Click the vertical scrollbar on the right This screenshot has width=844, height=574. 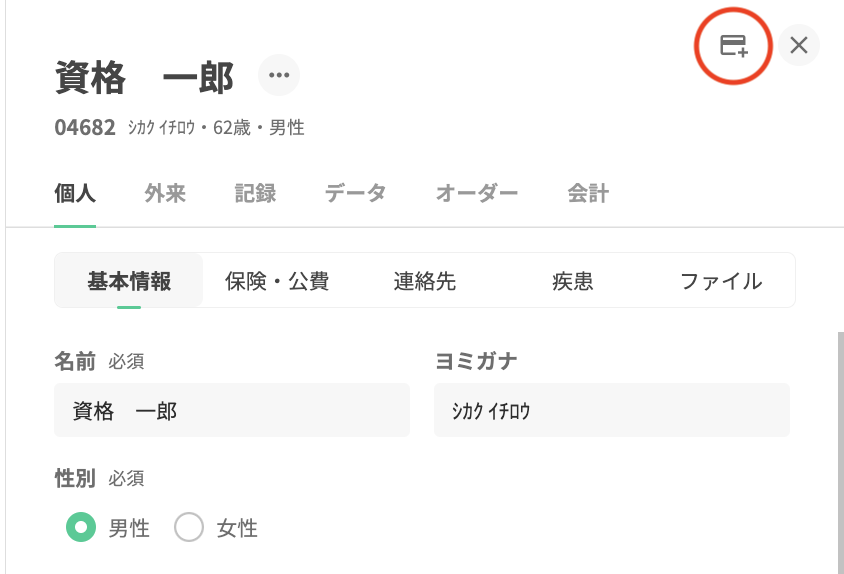[839, 450]
